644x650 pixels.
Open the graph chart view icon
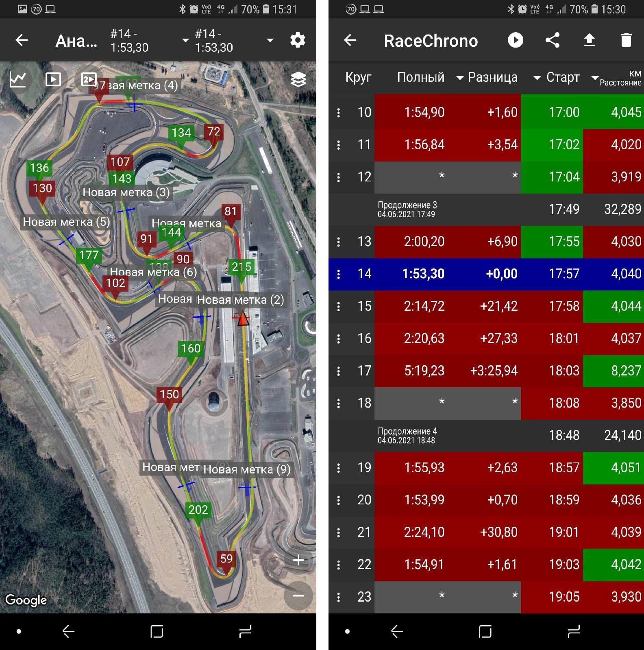click(18, 79)
